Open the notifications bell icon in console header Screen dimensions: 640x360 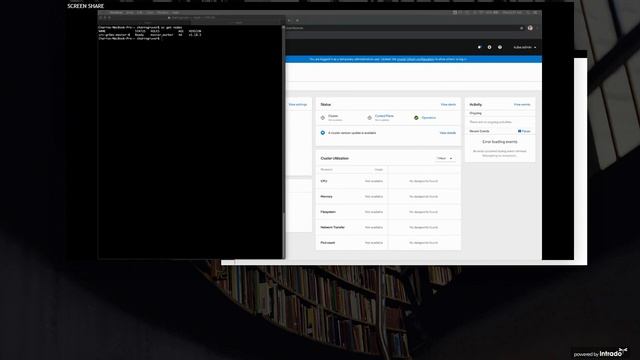pos(479,47)
